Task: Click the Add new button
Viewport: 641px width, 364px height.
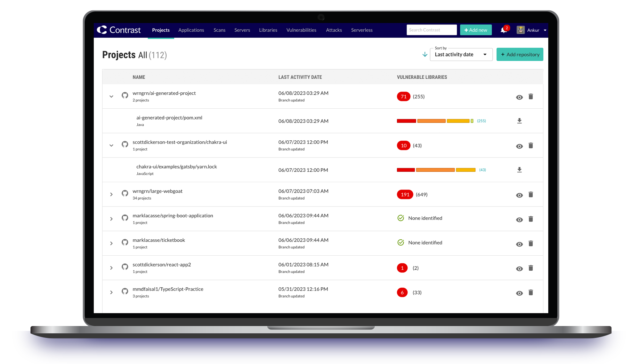Action: [475, 30]
